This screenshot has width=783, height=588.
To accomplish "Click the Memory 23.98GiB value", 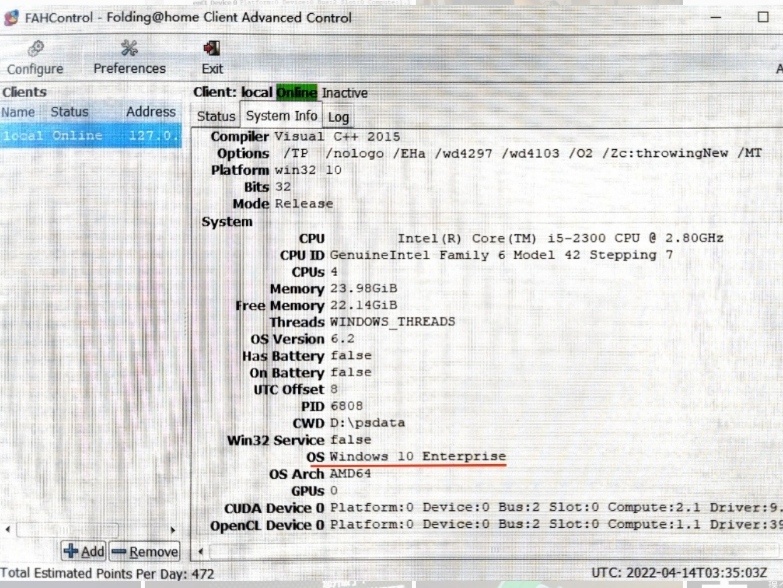I will 364,289.
